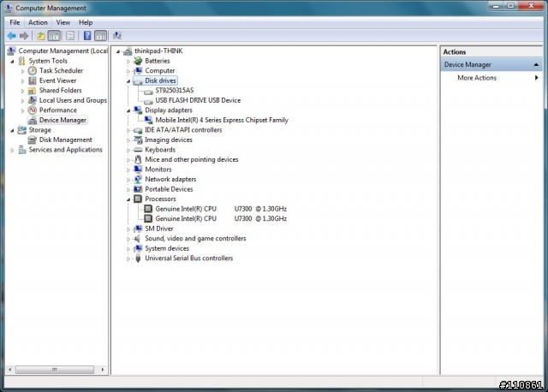
Task: Select Computer Management (Local) root
Action: [63, 51]
